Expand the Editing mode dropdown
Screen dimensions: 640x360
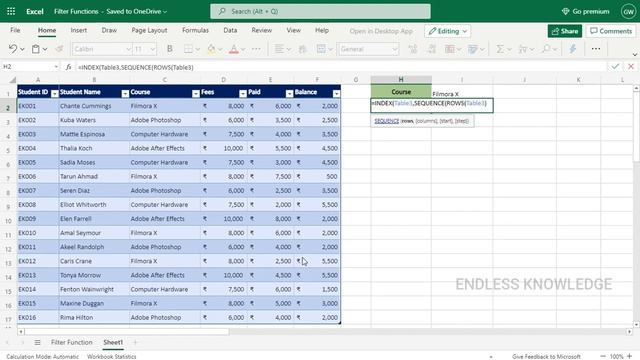pos(465,31)
